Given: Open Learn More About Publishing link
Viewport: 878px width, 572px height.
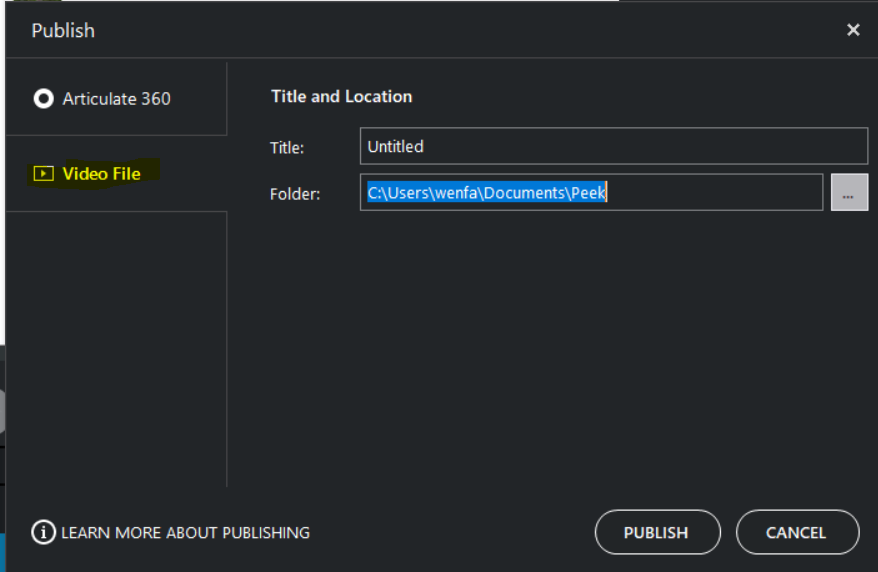Looking at the screenshot, I should pos(185,533).
